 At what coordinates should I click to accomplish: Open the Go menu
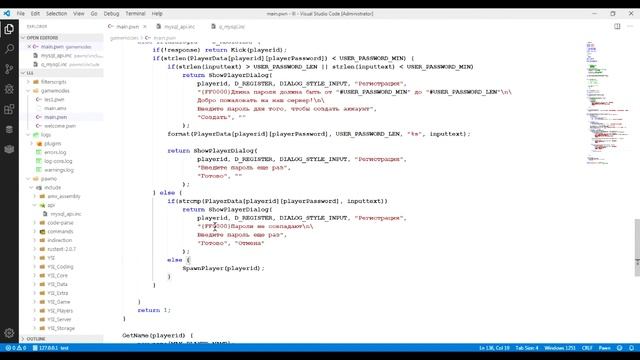[94, 13]
